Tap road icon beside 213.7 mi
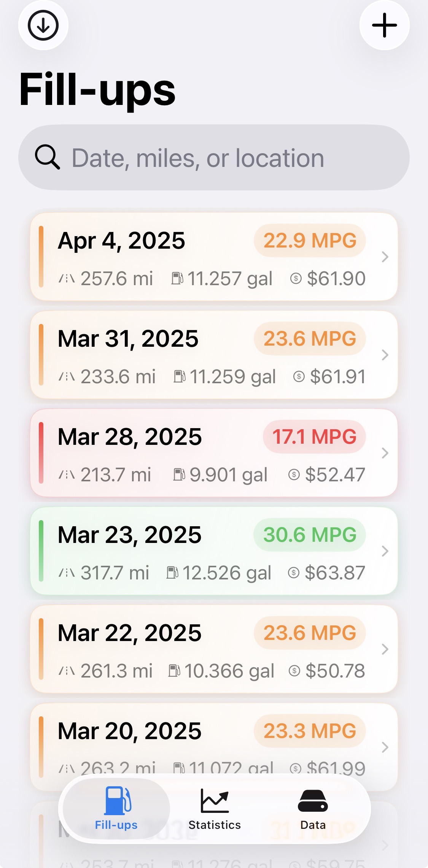This screenshot has height=868, width=428. coord(67,474)
